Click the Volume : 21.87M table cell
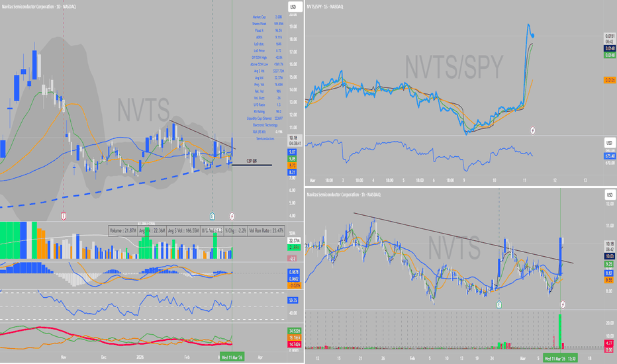The width and height of the screenshot is (617, 364). click(122, 230)
